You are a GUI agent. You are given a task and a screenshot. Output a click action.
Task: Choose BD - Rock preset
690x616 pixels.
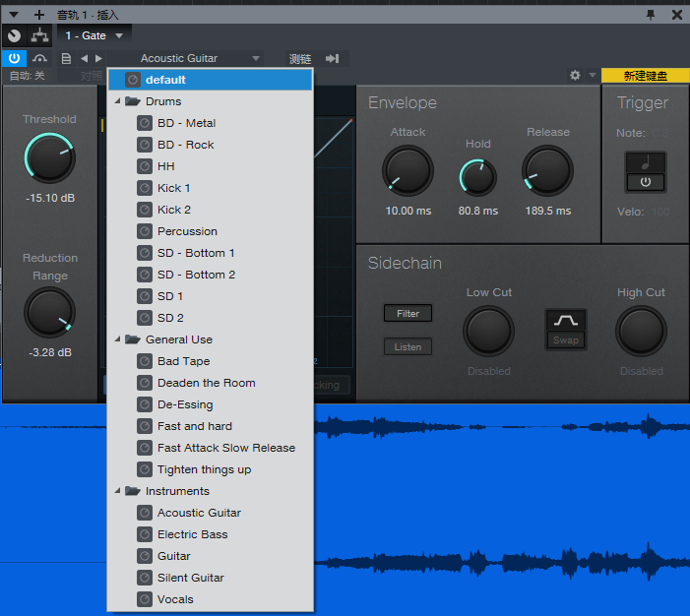[x=211, y=145]
